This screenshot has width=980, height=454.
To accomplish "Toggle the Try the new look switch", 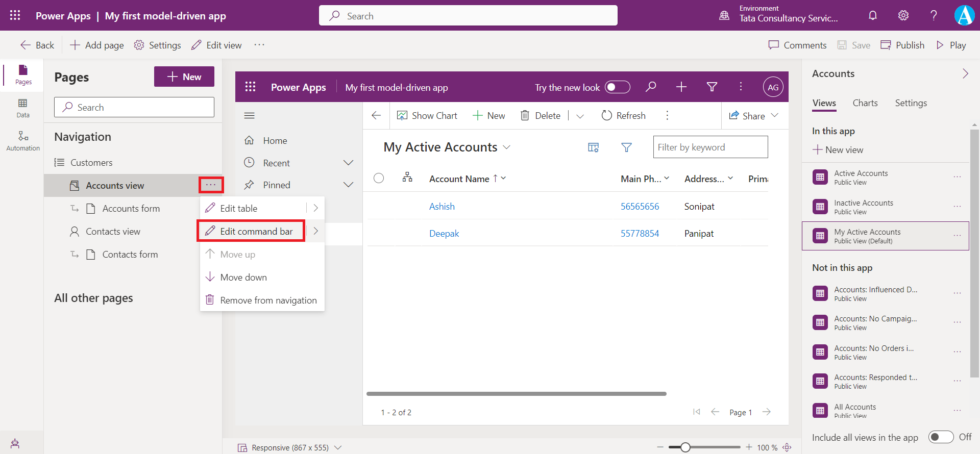I will pyautogui.click(x=617, y=87).
